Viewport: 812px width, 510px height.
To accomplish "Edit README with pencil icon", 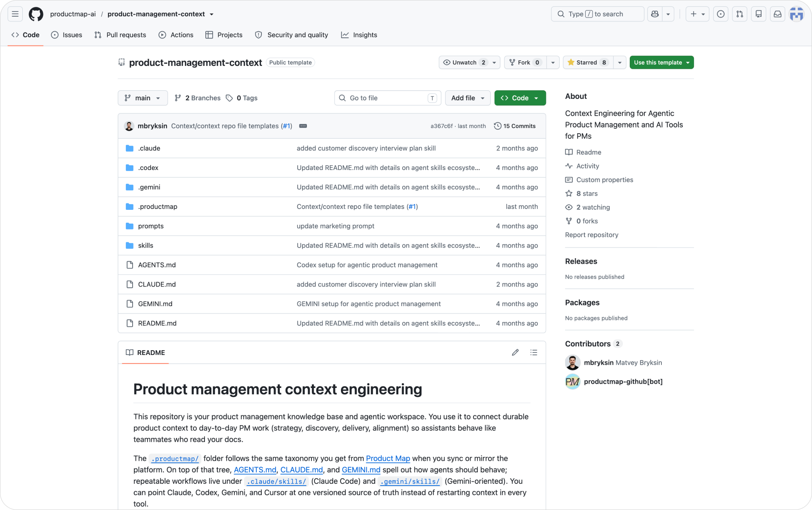I will [515, 352].
